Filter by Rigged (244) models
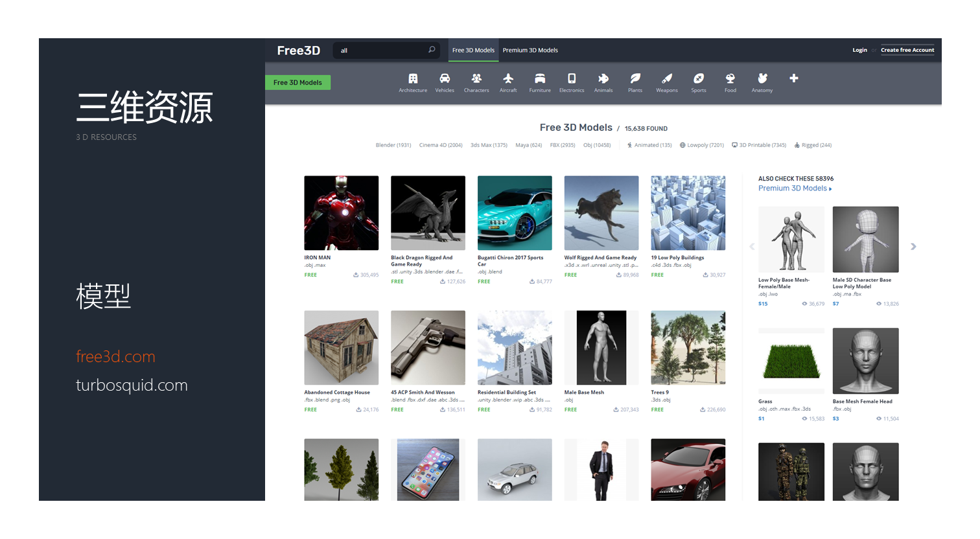980x539 pixels. click(x=813, y=145)
